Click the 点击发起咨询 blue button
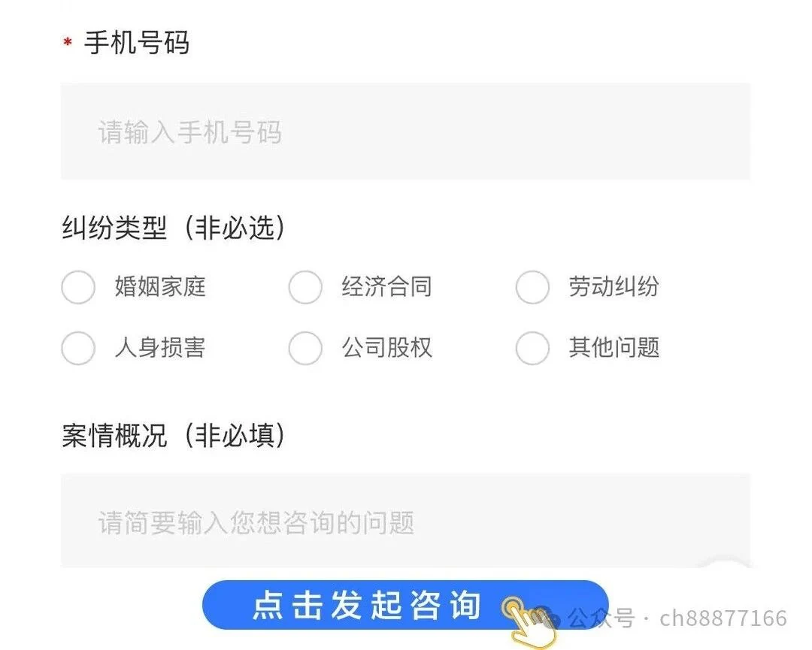 [405, 605]
